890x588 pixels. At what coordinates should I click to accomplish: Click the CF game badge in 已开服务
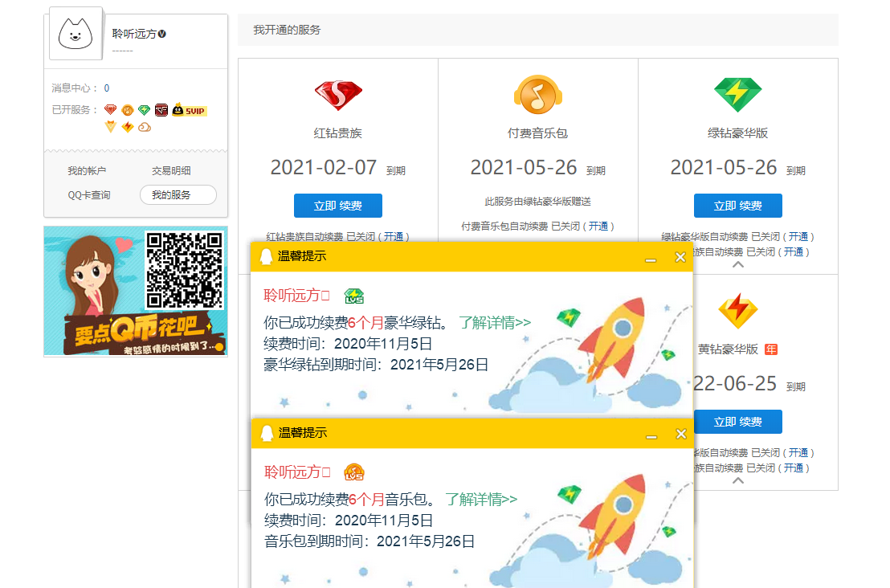[x=161, y=109]
